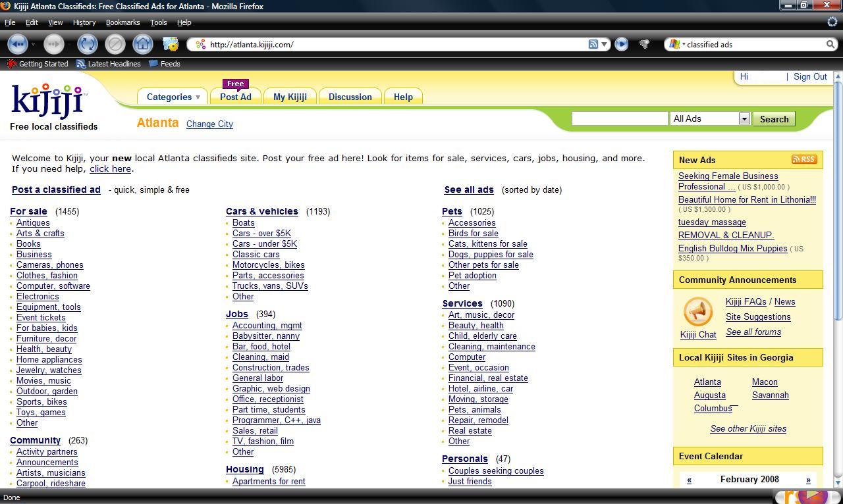This screenshot has width=843, height=504.
Task: Click the Forward navigation arrow
Action: point(54,44)
